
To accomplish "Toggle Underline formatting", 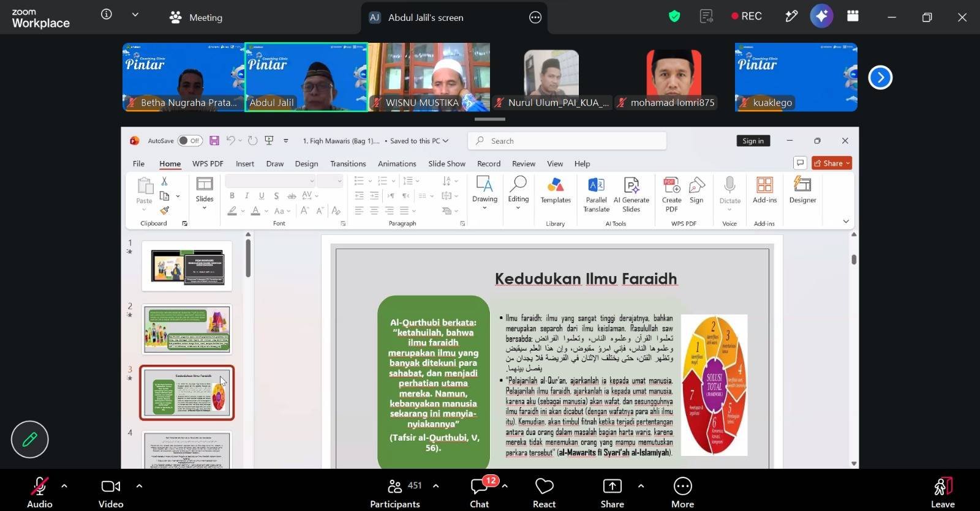I will click(262, 196).
